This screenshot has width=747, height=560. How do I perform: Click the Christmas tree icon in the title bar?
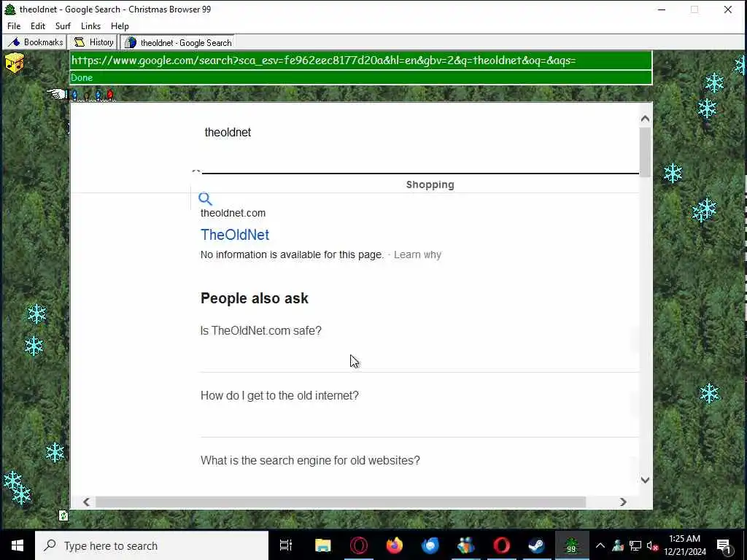10,9
